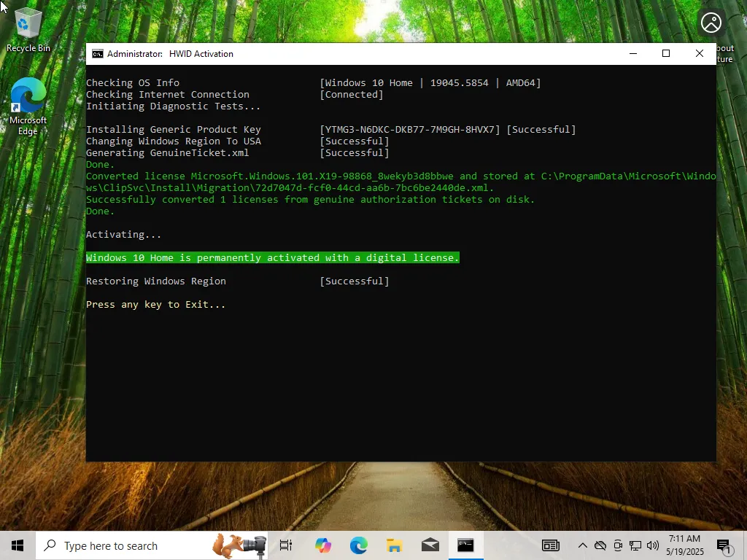The width and height of the screenshot is (747, 560).
Task: Open Microsoft Edge from taskbar
Action: 358,545
